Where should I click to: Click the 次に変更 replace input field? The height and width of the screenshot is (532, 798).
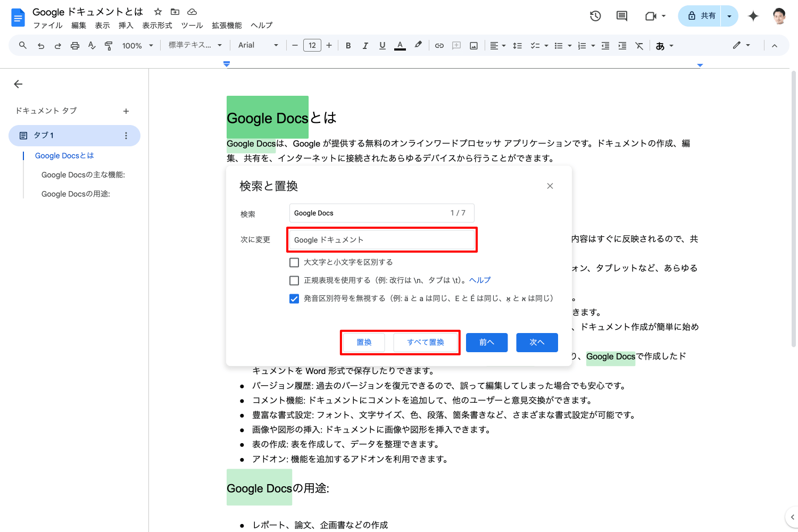pos(381,240)
